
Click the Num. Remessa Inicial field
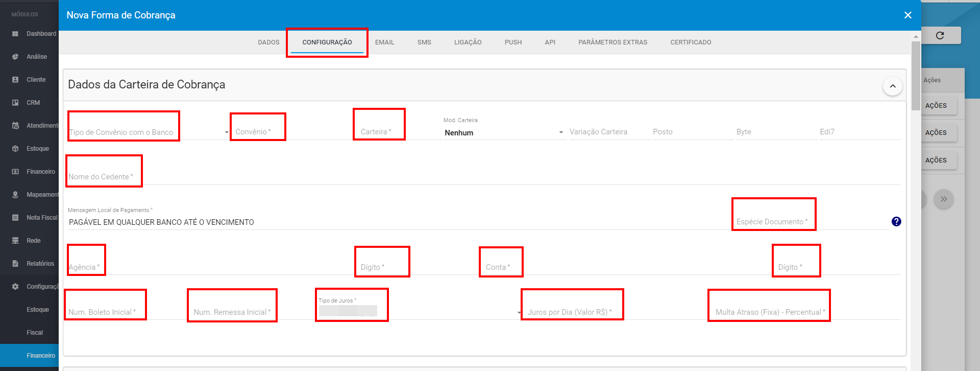253,312
